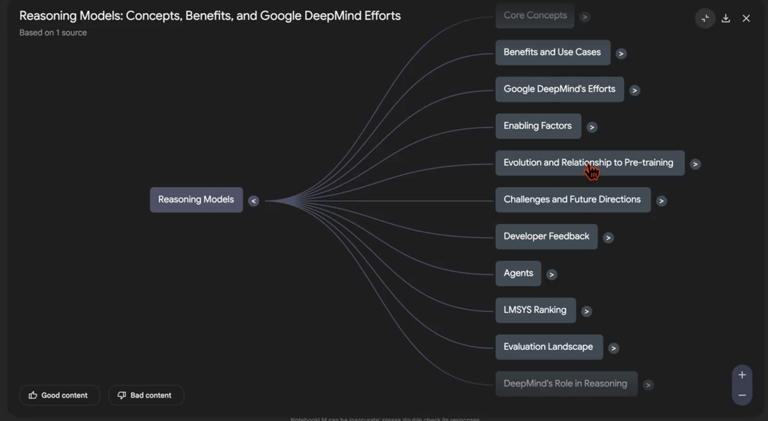Expand Evolution and Relationship to Pre-training arrow
This screenshot has width=768, height=421.
[x=695, y=164]
